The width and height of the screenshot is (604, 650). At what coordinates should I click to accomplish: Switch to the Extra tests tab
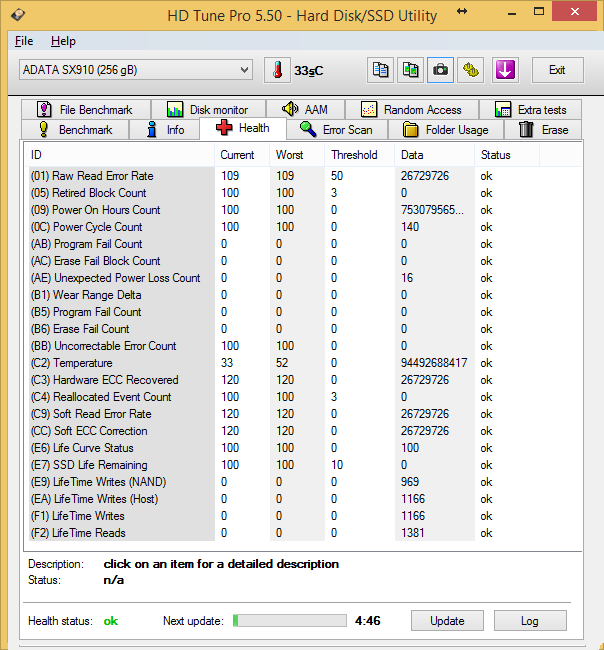pos(531,109)
